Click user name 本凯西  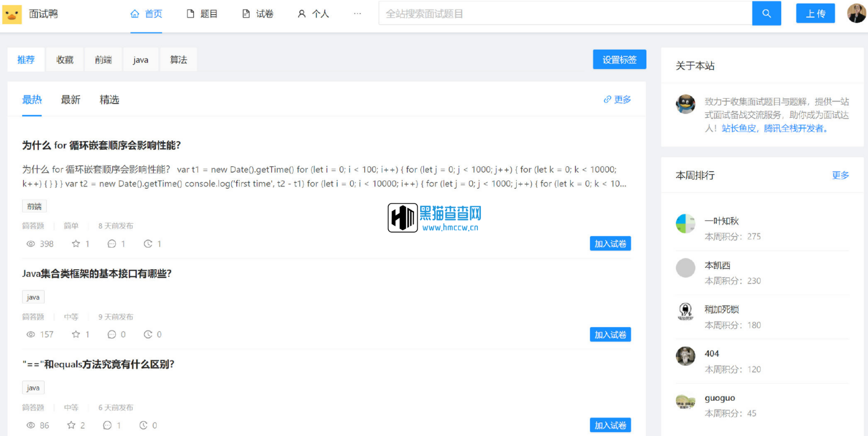click(x=718, y=265)
